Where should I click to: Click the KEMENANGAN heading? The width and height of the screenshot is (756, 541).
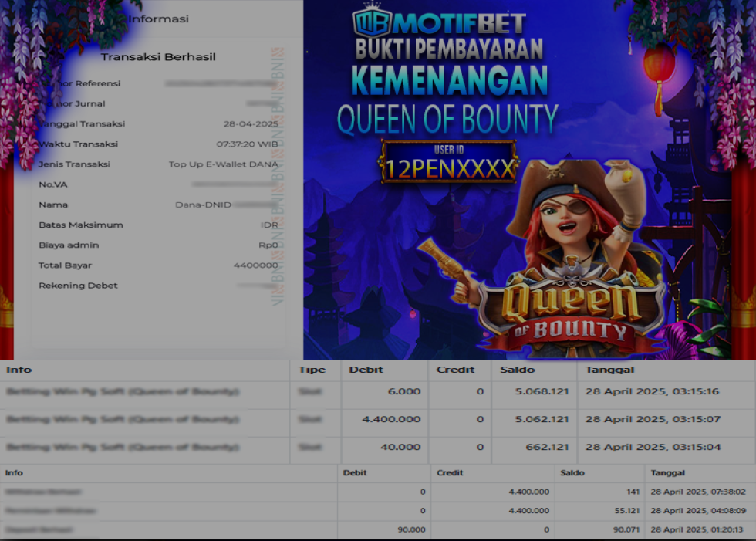(x=449, y=80)
